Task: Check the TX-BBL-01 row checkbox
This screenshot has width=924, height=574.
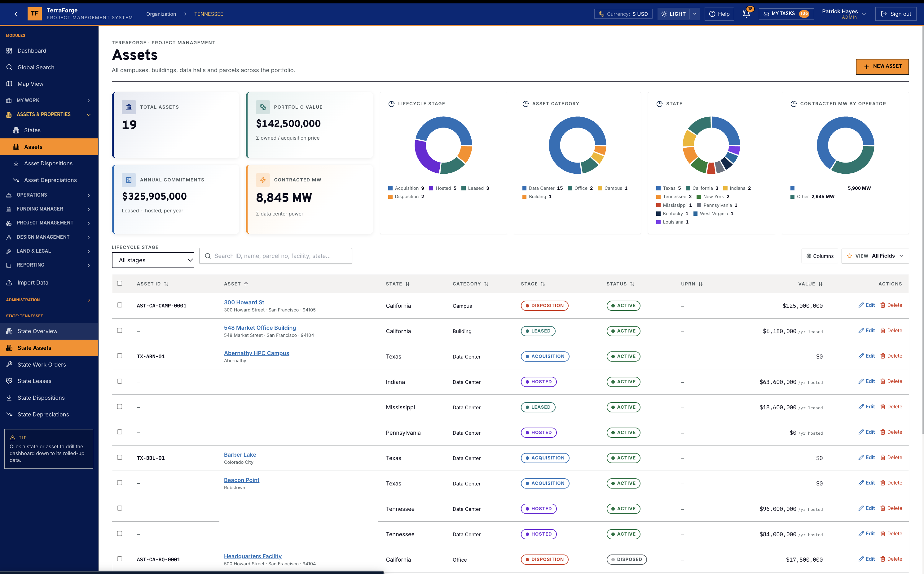Action: tap(120, 458)
